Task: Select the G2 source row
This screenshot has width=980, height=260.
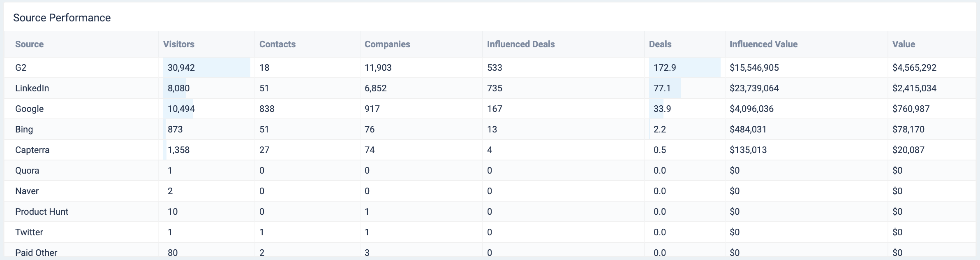Action: 21,67
